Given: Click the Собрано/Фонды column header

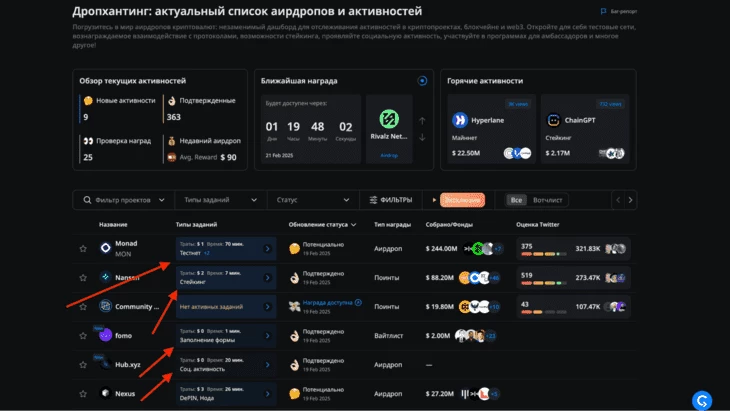Looking at the screenshot, I should click(449, 224).
